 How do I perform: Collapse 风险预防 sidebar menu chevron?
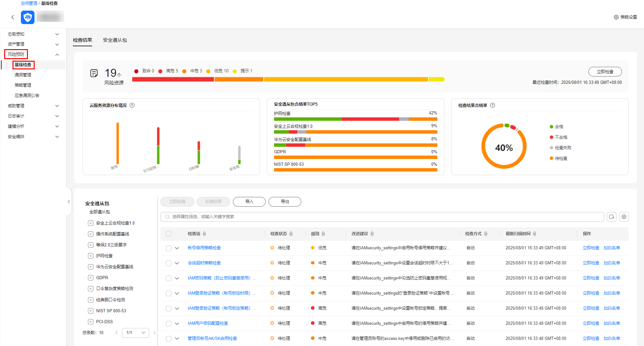click(57, 55)
